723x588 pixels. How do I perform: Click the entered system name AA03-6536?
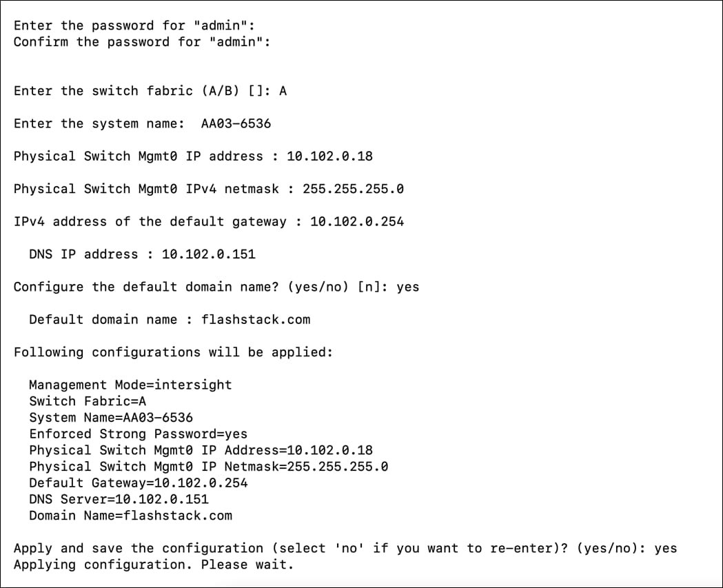coord(236,124)
